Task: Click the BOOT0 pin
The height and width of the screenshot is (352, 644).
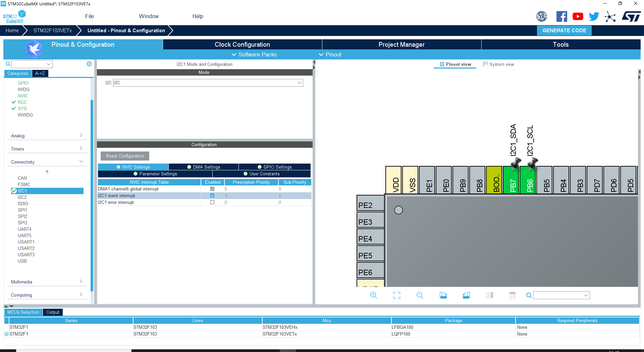Action: [x=494, y=180]
